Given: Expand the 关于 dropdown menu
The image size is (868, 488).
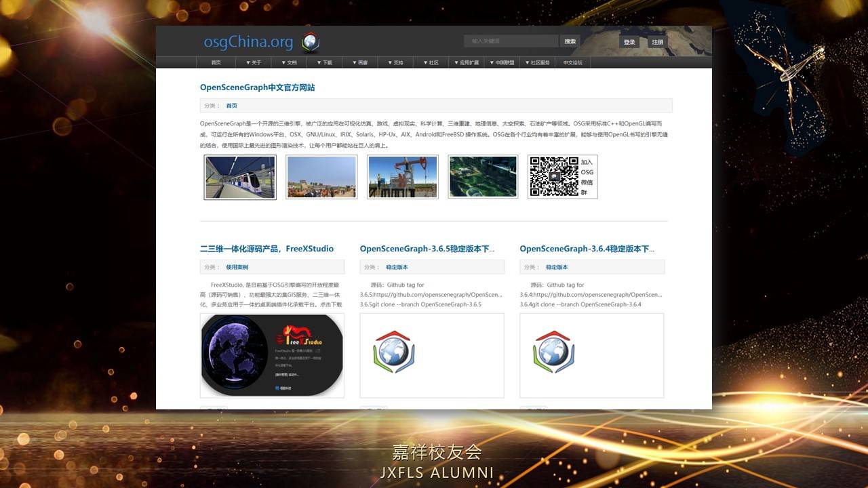Looking at the screenshot, I should [x=254, y=62].
